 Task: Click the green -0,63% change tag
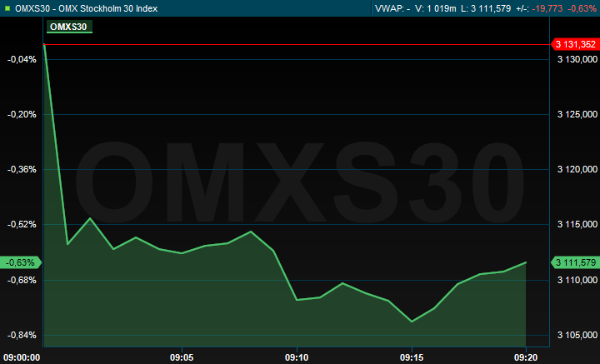tap(20, 262)
